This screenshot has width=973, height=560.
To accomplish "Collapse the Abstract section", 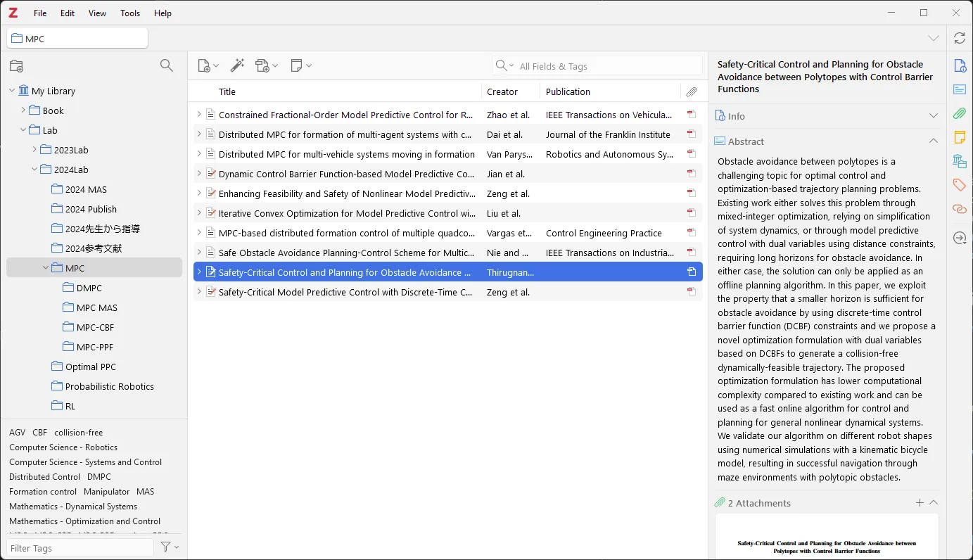I will (934, 141).
